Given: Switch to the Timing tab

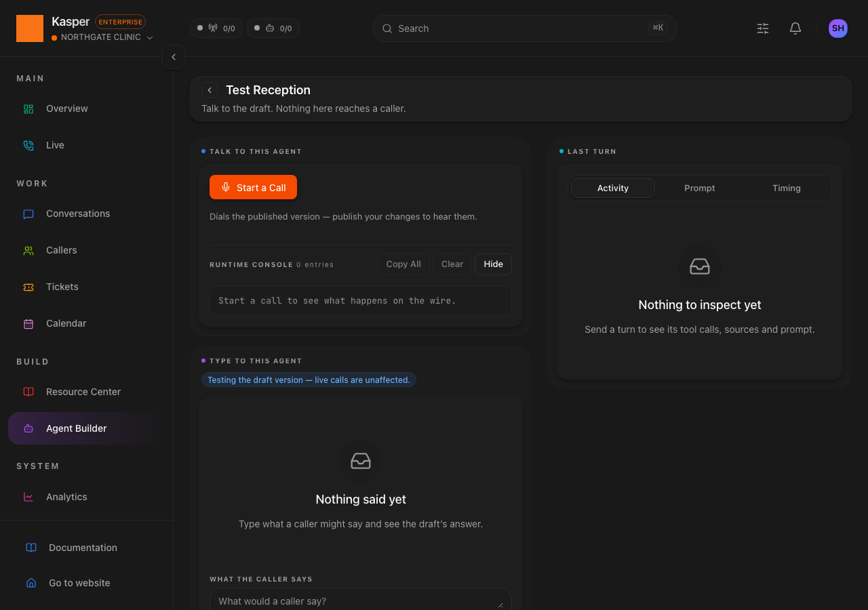Looking at the screenshot, I should [787, 188].
